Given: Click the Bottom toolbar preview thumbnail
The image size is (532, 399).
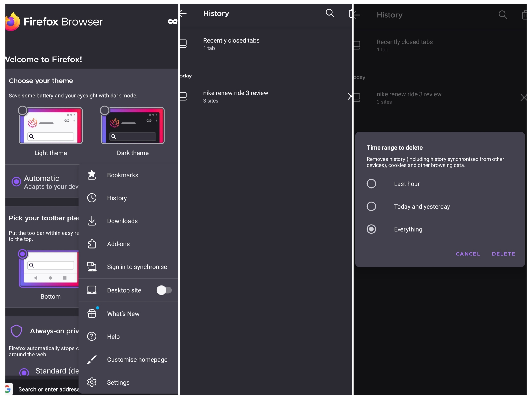Looking at the screenshot, I should click(x=49, y=269).
